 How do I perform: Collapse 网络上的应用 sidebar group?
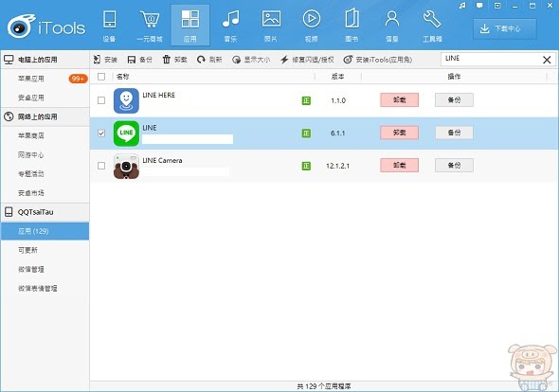[45, 116]
